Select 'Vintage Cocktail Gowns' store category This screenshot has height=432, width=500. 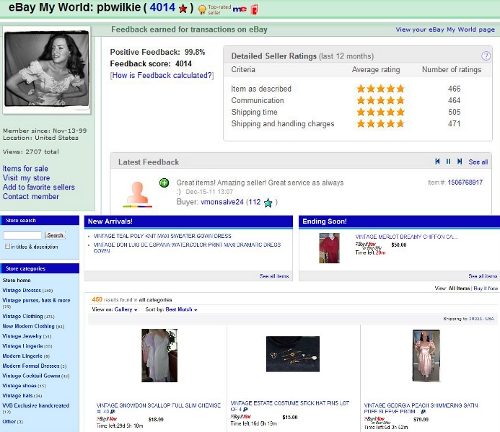pyautogui.click(x=31, y=376)
